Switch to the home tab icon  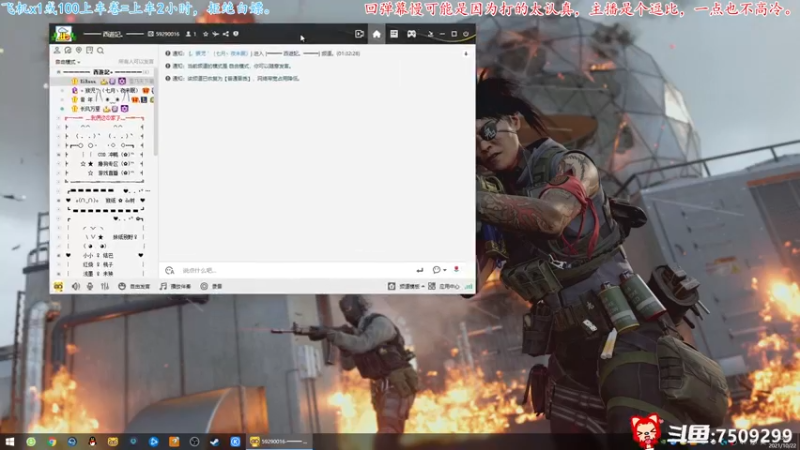[377, 34]
